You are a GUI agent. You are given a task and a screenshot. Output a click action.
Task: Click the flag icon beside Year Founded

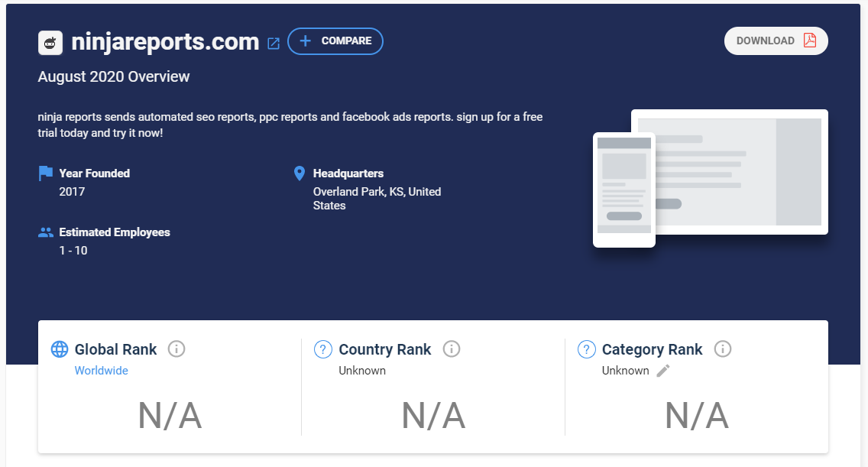[45, 172]
